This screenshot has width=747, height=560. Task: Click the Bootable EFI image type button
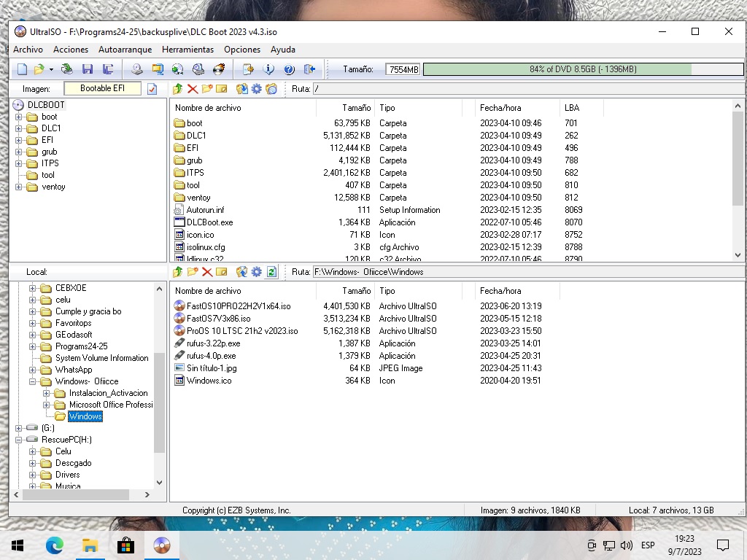click(x=102, y=88)
